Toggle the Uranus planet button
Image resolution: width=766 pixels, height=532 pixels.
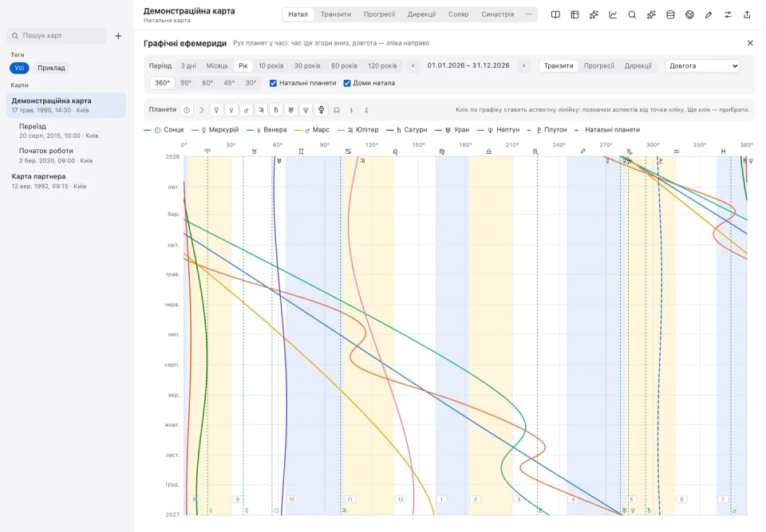(x=291, y=110)
